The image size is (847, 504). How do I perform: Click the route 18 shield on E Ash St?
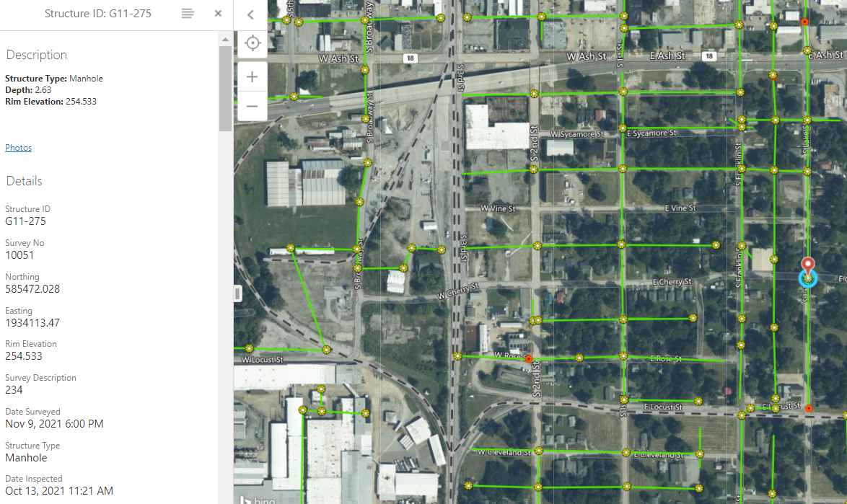(x=710, y=56)
